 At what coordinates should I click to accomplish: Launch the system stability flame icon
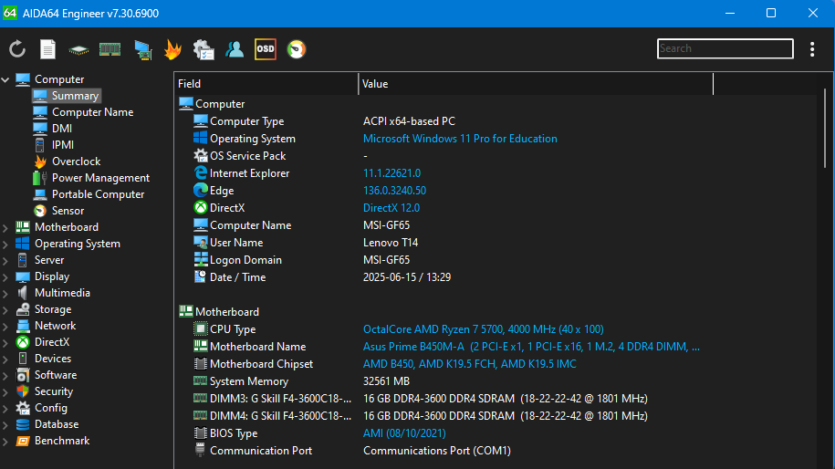tap(173, 50)
